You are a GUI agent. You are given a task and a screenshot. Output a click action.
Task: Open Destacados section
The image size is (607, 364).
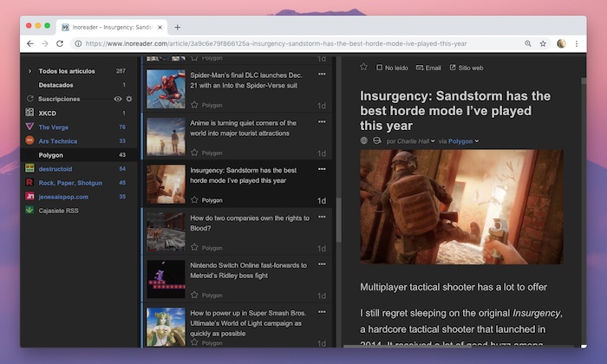point(55,85)
